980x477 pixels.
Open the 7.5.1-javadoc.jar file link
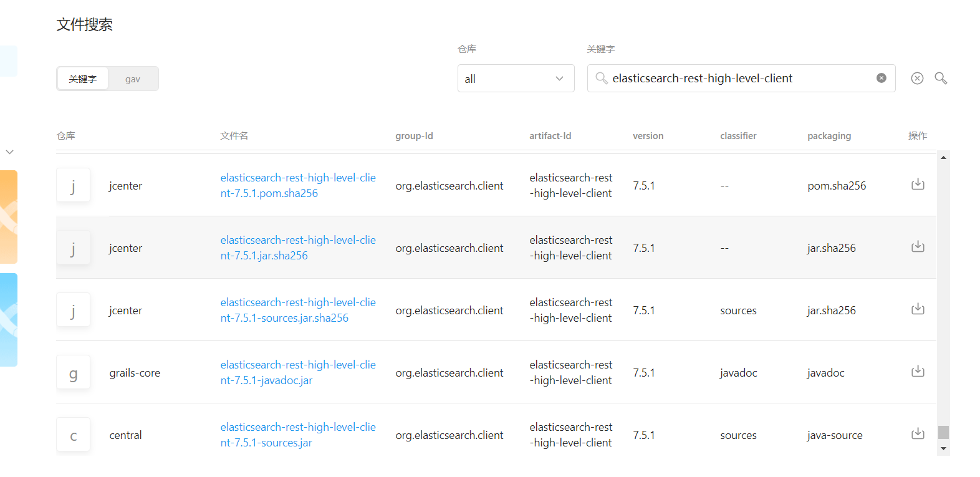[298, 372]
